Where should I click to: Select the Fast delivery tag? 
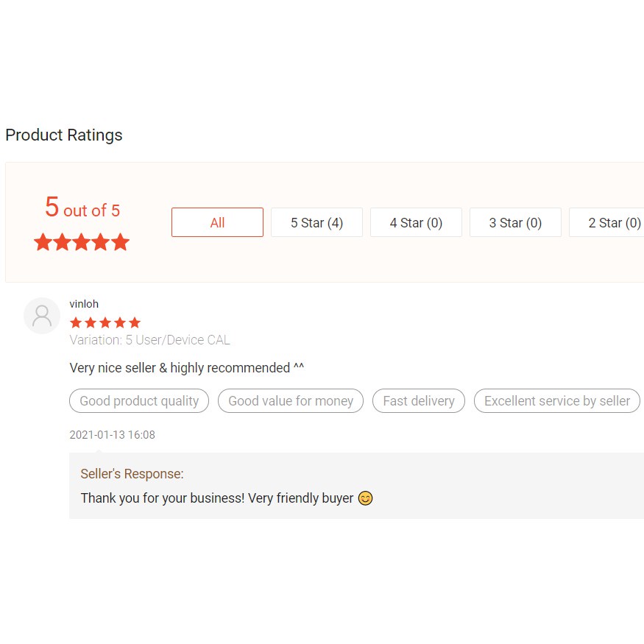[419, 401]
